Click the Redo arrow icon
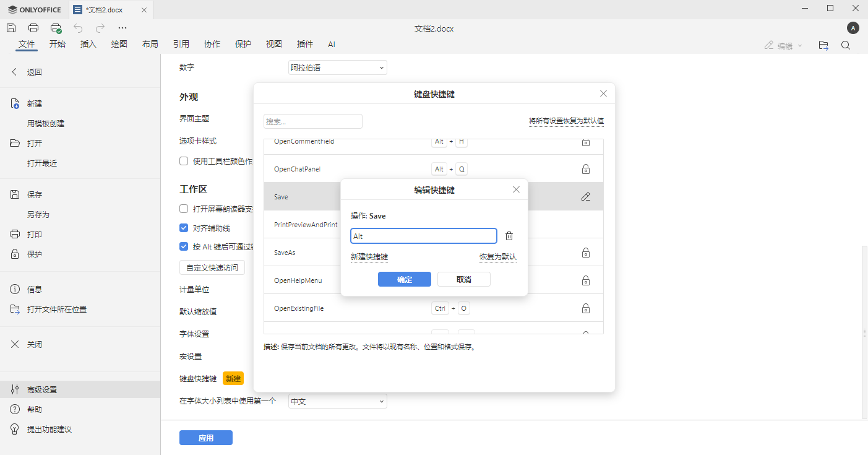This screenshot has height=455, width=868. pyautogui.click(x=99, y=27)
